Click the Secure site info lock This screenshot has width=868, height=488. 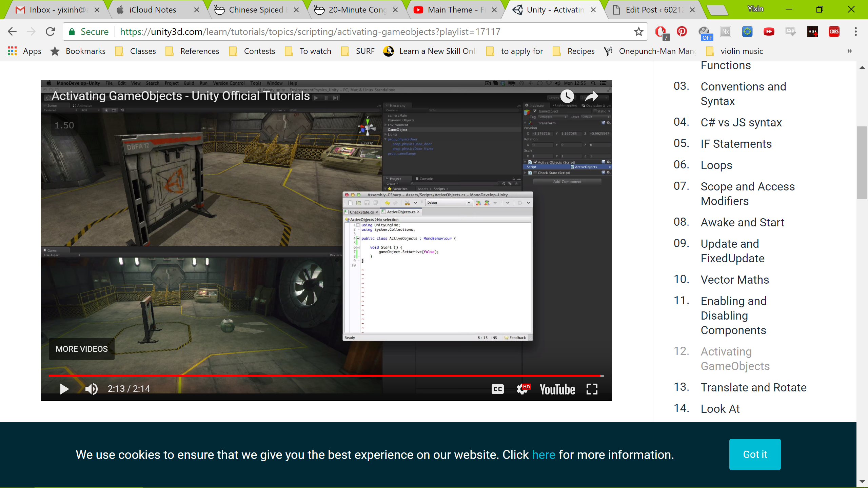pyautogui.click(x=89, y=32)
